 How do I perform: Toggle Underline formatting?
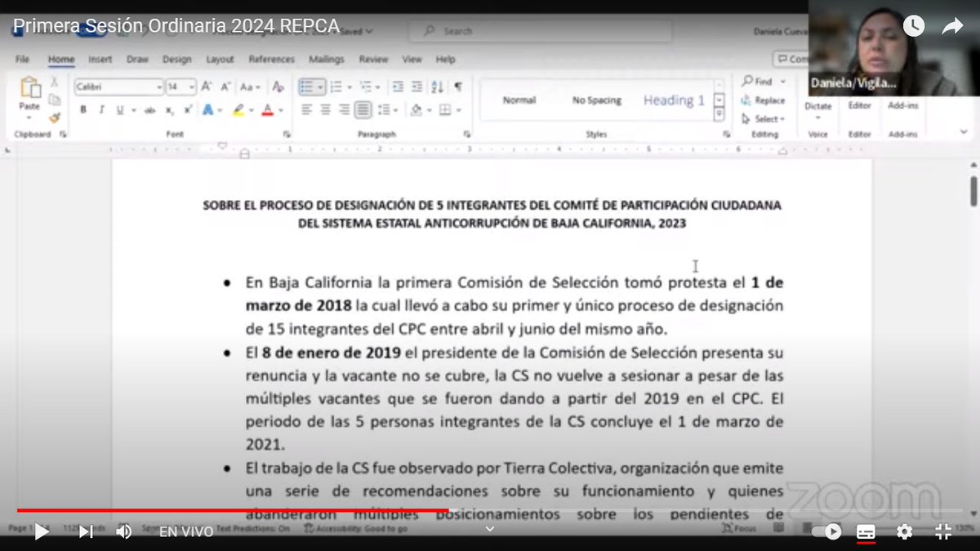(x=120, y=110)
